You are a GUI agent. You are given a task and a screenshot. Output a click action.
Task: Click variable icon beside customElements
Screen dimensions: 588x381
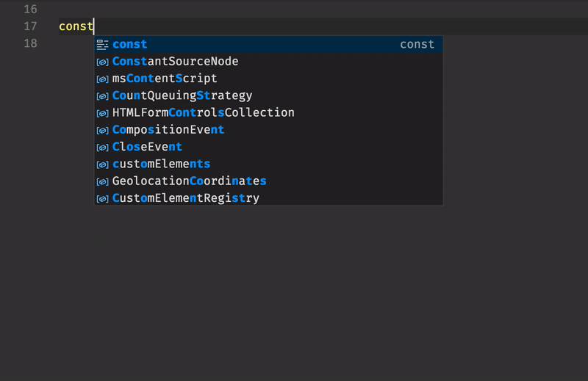[x=102, y=164]
